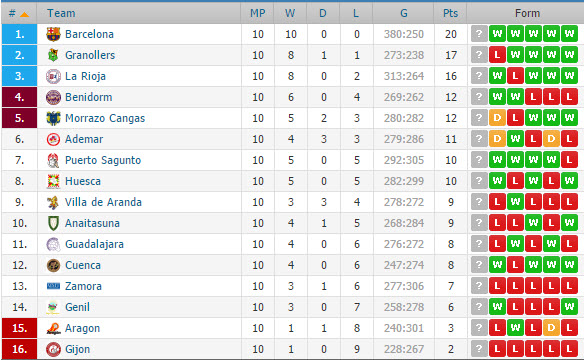
Task: Sort standings by Pts column header
Action: [x=450, y=13]
